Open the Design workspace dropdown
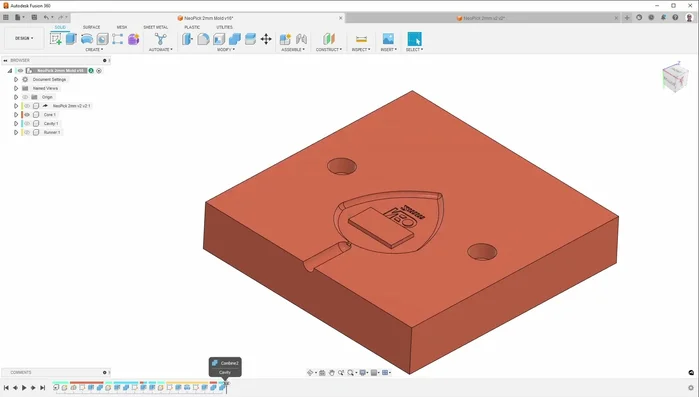The width and height of the screenshot is (699, 397). 24,38
